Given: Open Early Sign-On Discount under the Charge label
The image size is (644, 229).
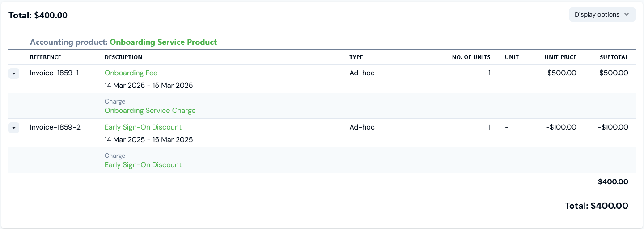Looking at the screenshot, I should tap(143, 164).
